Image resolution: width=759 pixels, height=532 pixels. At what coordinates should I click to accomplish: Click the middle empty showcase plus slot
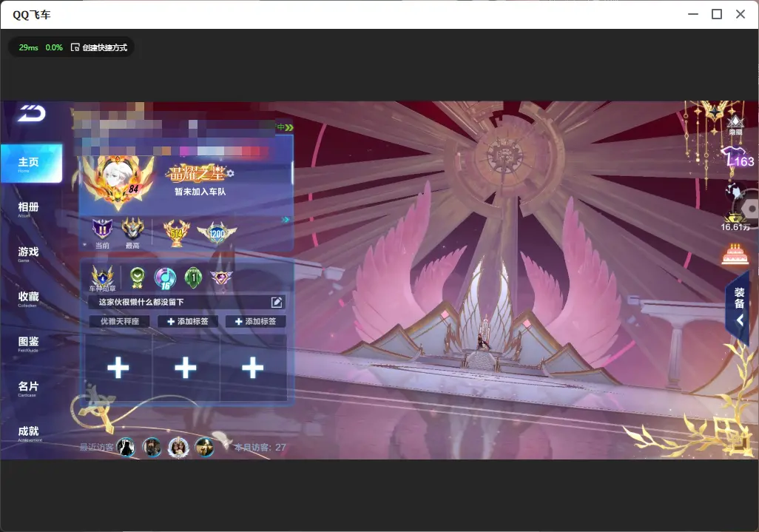pos(186,368)
